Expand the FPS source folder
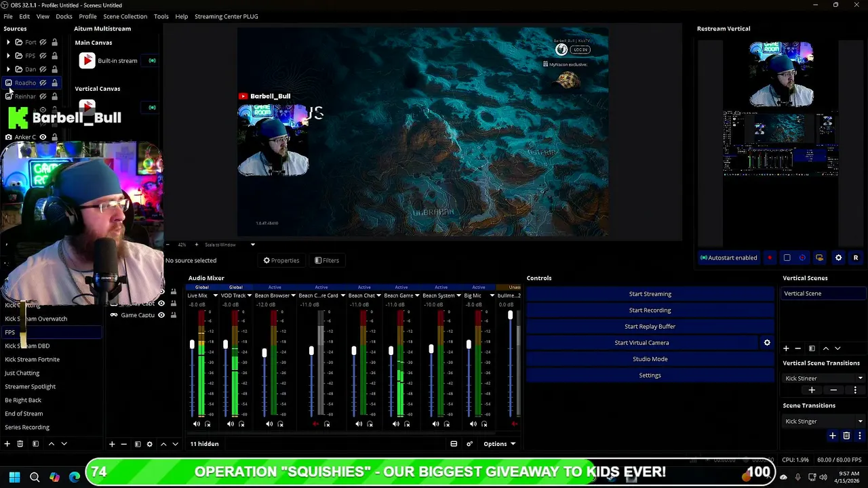This screenshot has width=868, height=488. (8, 56)
